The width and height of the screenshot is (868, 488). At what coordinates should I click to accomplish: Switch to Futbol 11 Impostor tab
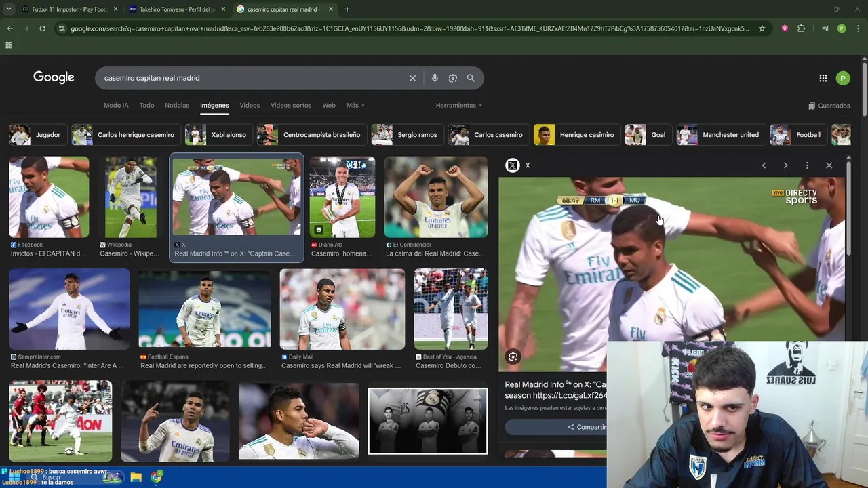coord(69,9)
